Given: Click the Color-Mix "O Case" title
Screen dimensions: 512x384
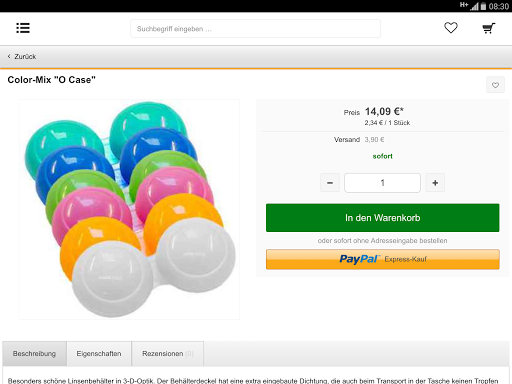Looking at the screenshot, I should click(52, 80).
